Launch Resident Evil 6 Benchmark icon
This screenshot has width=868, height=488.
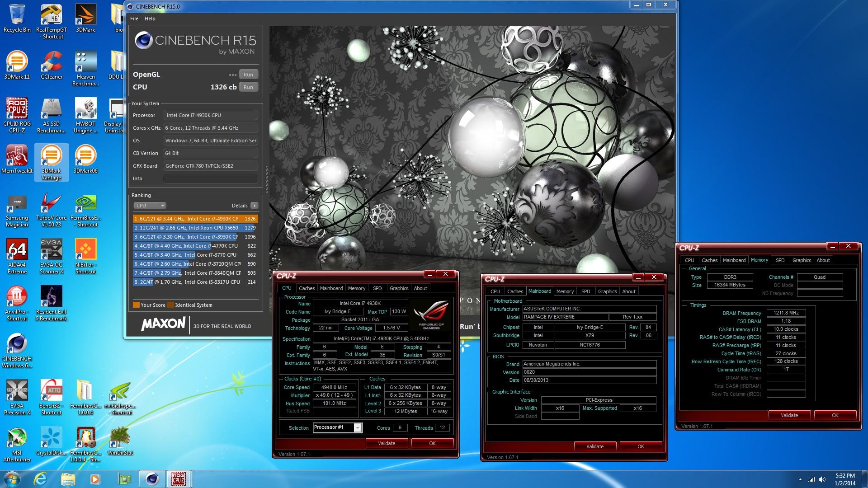click(x=51, y=303)
